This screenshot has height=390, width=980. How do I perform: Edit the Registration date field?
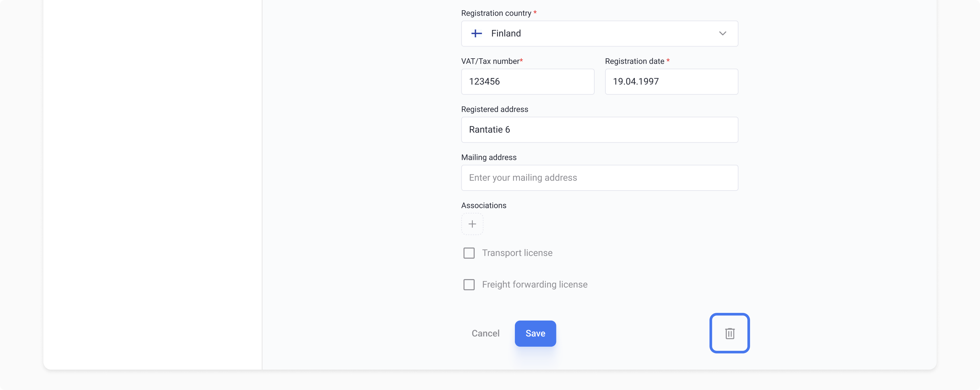[671, 82]
